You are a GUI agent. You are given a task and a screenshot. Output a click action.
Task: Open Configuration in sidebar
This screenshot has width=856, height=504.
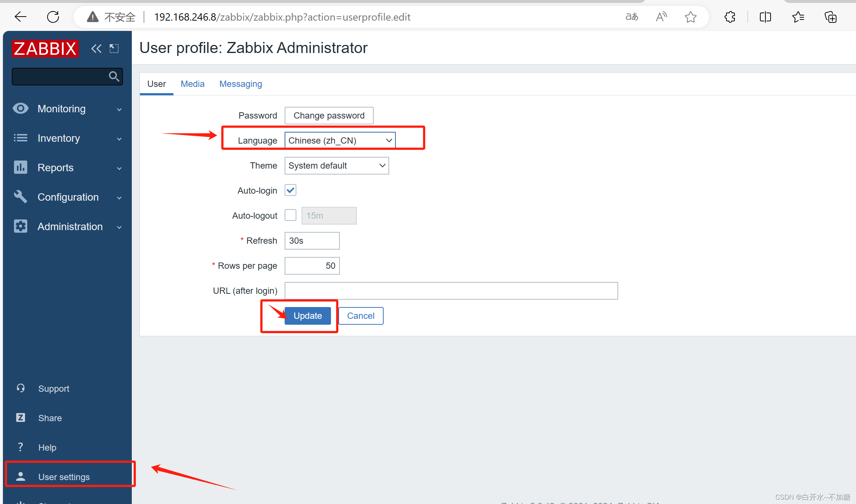(x=67, y=197)
